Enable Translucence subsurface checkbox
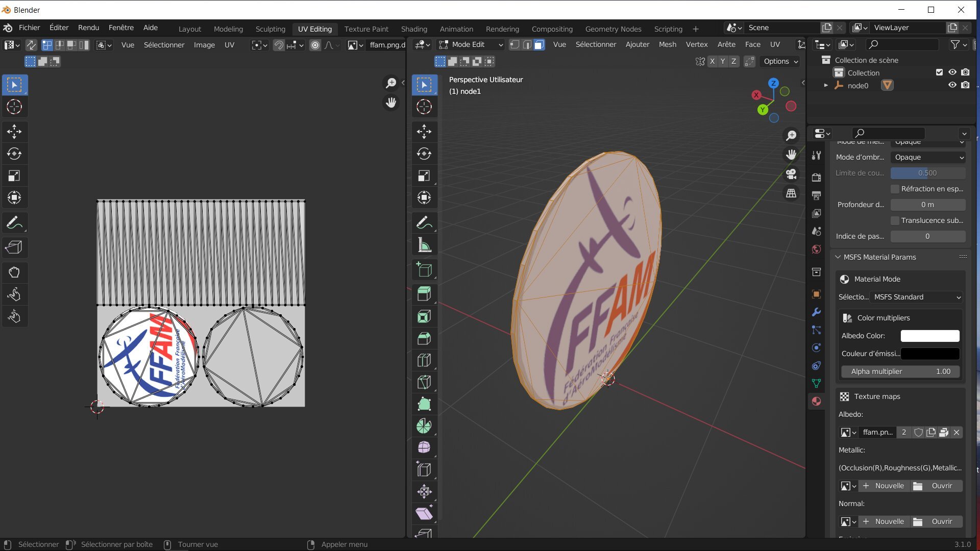980x551 pixels. pyautogui.click(x=895, y=220)
